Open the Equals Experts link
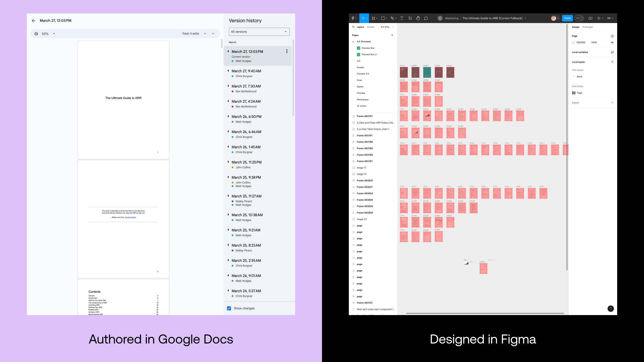 pos(130,217)
